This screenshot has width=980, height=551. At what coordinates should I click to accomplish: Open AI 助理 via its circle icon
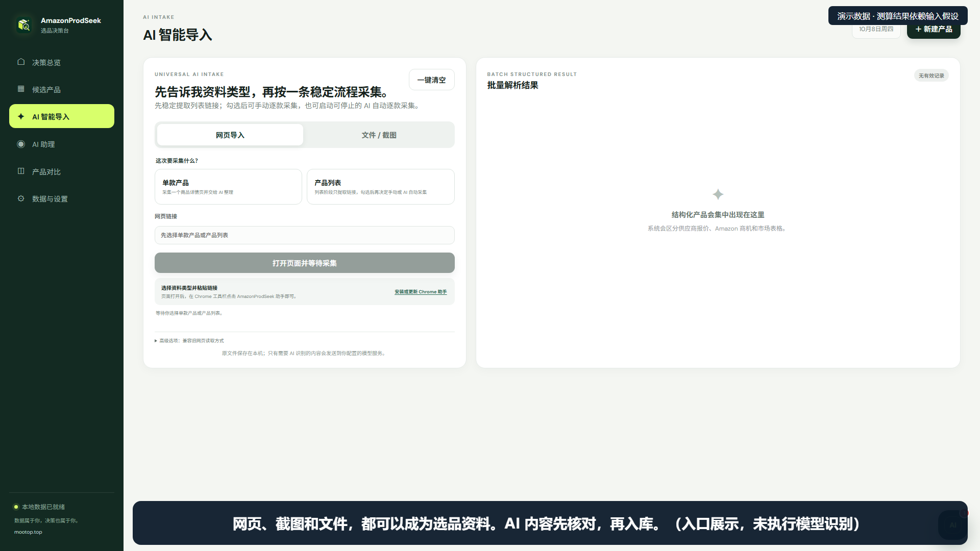coord(21,144)
